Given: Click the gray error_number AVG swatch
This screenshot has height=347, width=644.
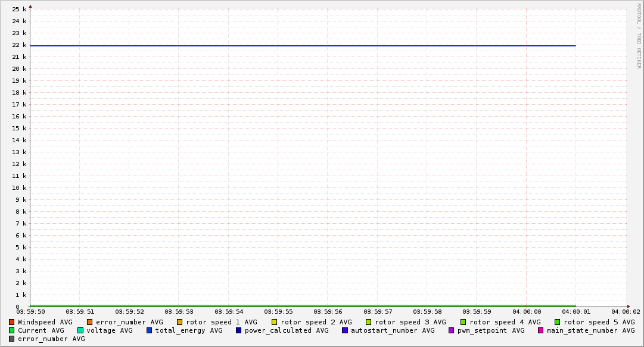Looking at the screenshot, I should [12, 339].
